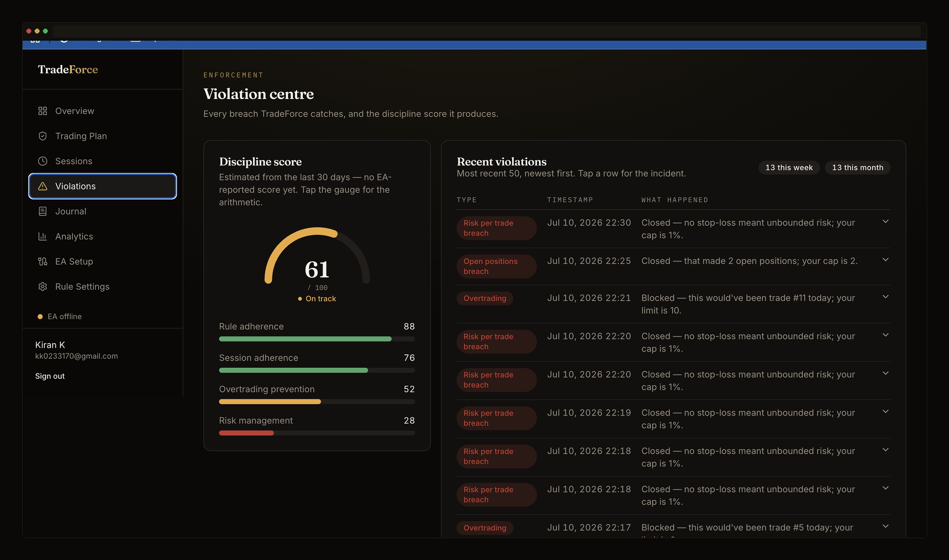Select the clock icon beside Sessions
The image size is (949, 560).
coord(43,161)
